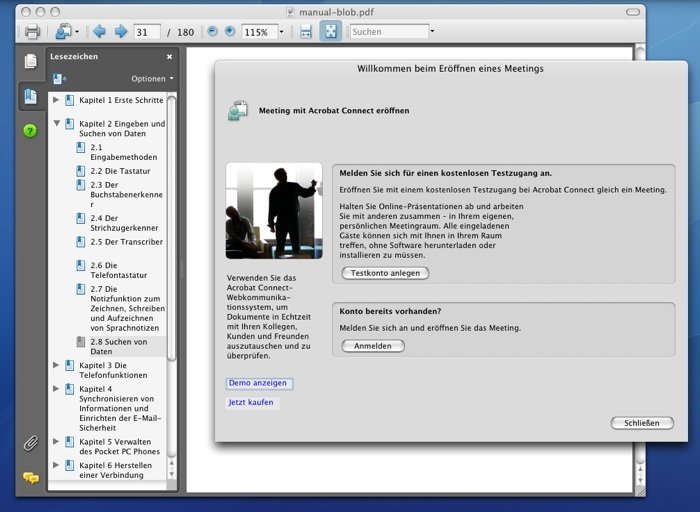The width and height of the screenshot is (700, 512).
Task: Click the zoom in plus button
Action: pyautogui.click(x=229, y=31)
